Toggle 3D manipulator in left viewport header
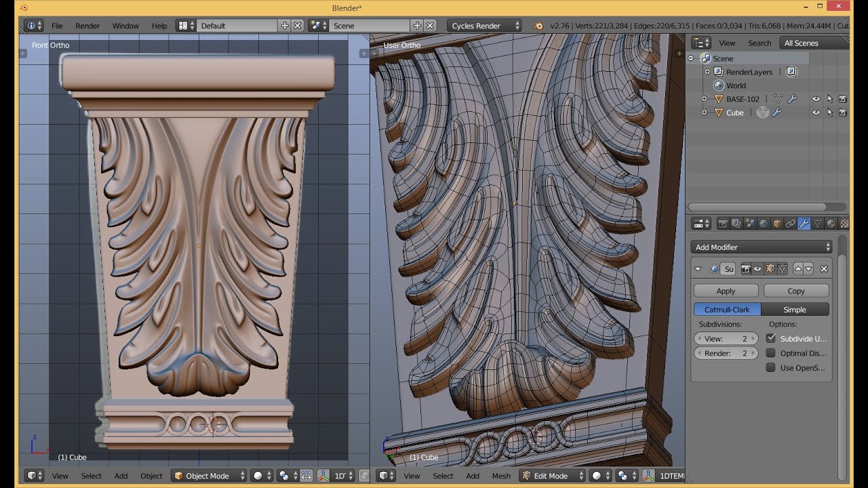This screenshot has height=488, width=868. [x=324, y=476]
